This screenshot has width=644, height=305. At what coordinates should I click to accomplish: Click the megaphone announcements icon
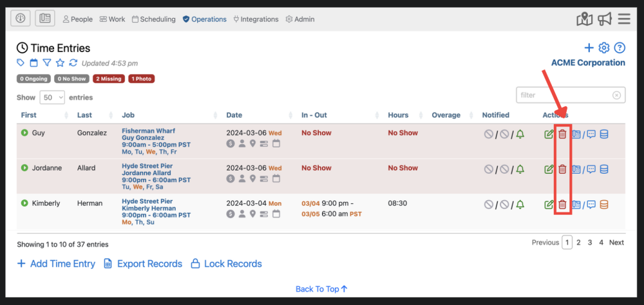pyautogui.click(x=603, y=19)
